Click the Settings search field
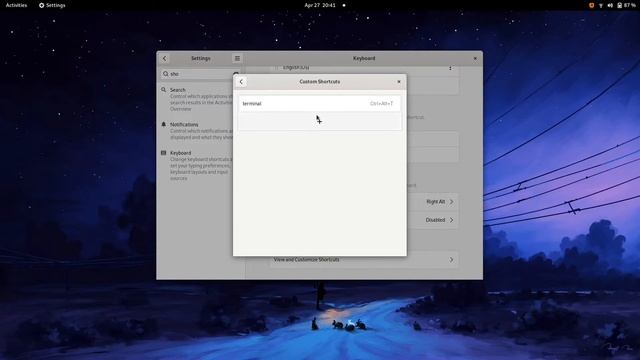Image resolution: width=640 pixels, height=360 pixels. click(x=200, y=74)
